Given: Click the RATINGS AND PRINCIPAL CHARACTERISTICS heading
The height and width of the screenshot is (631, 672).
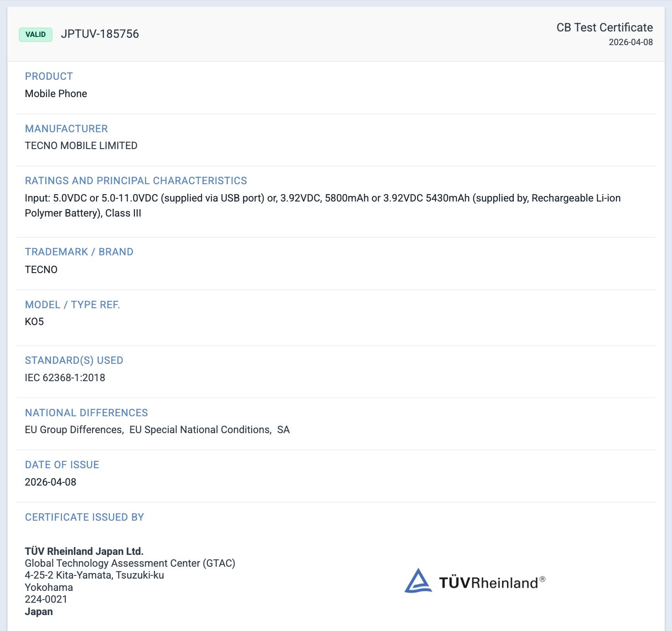Looking at the screenshot, I should pyautogui.click(x=136, y=181).
